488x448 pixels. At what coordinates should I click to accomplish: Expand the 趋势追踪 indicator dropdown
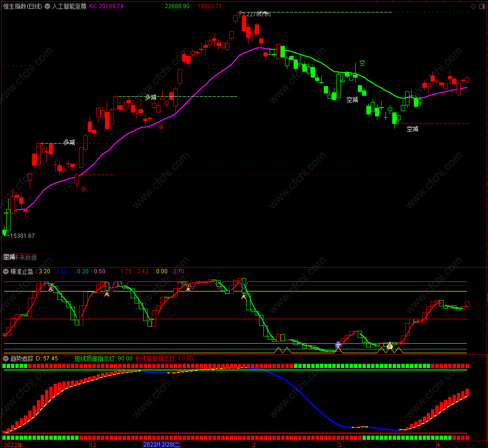[x=6, y=358]
